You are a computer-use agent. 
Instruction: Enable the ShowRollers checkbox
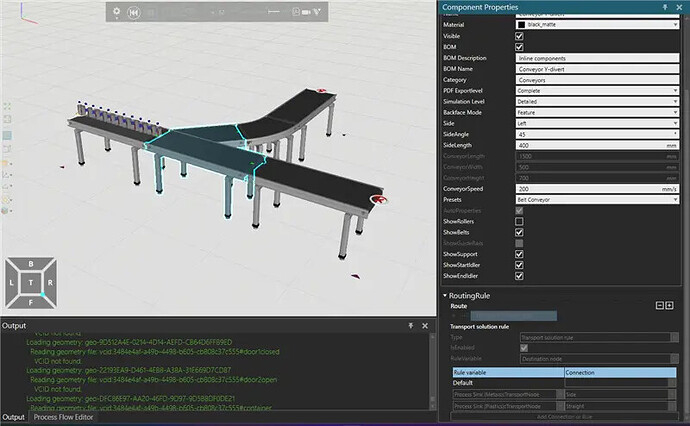pyautogui.click(x=519, y=221)
